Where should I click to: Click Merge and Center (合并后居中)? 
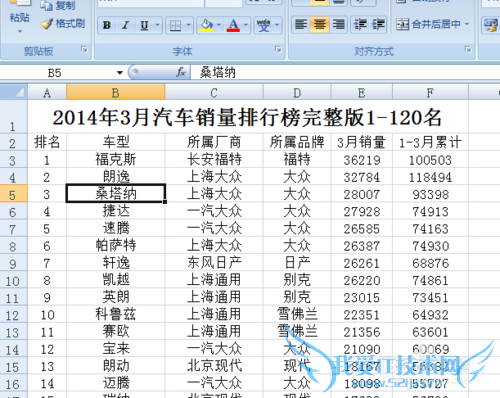pos(428,24)
